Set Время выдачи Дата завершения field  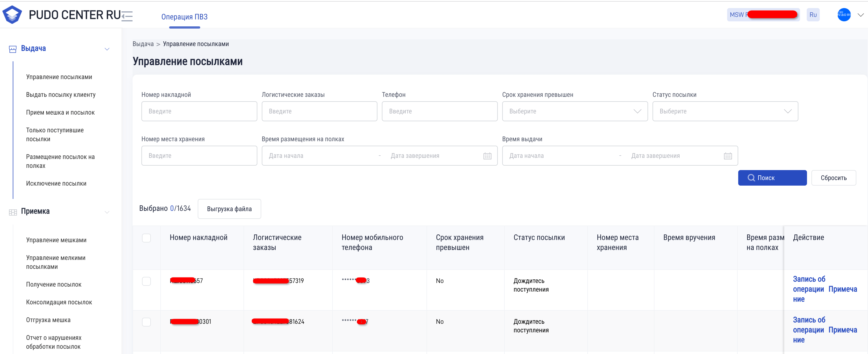676,156
